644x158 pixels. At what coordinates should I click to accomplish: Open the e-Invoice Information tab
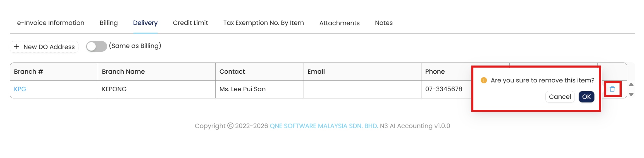pyautogui.click(x=51, y=23)
